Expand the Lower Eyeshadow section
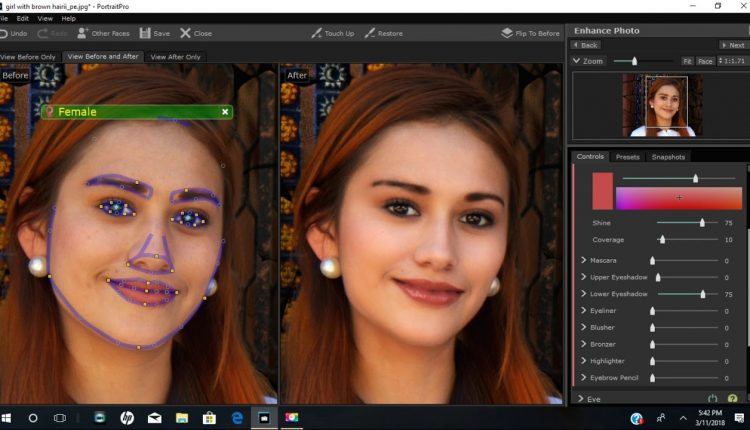 pos(584,294)
